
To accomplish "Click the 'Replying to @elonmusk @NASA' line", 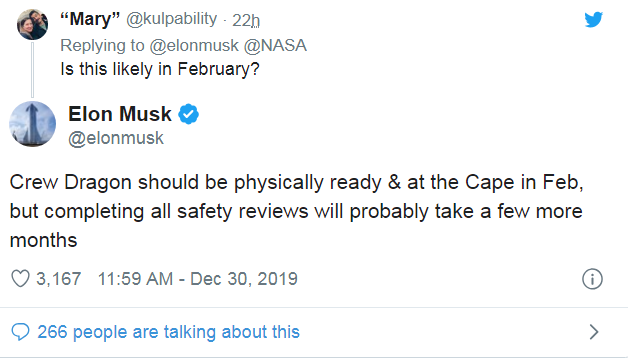I will tap(183, 45).
